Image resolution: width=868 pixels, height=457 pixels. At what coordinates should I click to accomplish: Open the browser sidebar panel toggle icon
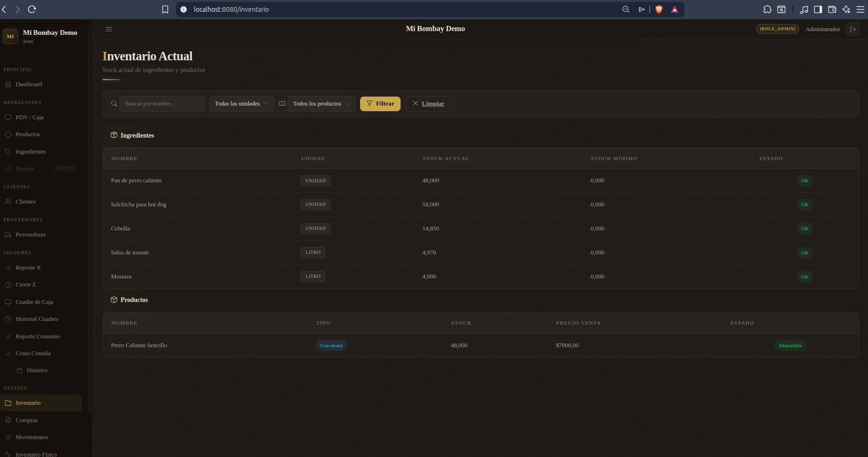click(818, 9)
